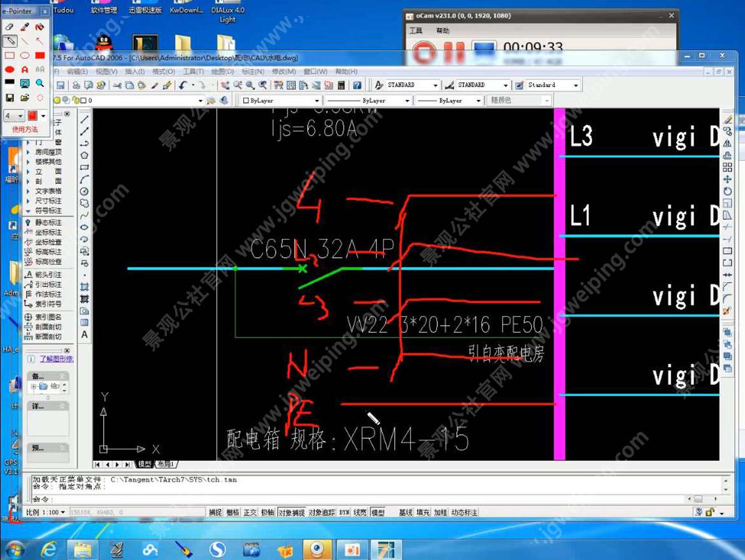Click the 箭头引注 command
Image resolution: width=745 pixels, height=560 pixels.
click(x=44, y=274)
